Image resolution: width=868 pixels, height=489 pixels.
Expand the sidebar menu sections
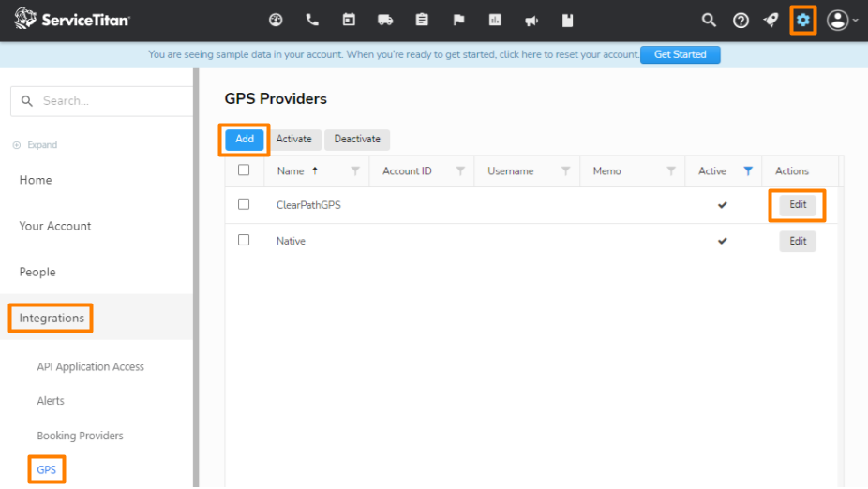[x=35, y=145]
